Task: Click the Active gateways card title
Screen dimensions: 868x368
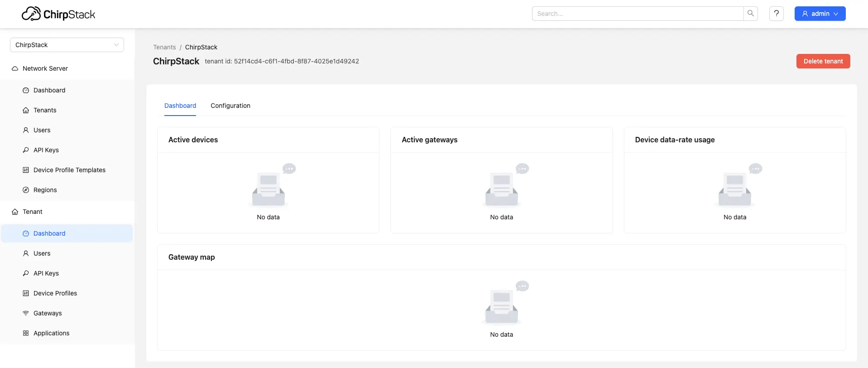Action: [x=430, y=140]
